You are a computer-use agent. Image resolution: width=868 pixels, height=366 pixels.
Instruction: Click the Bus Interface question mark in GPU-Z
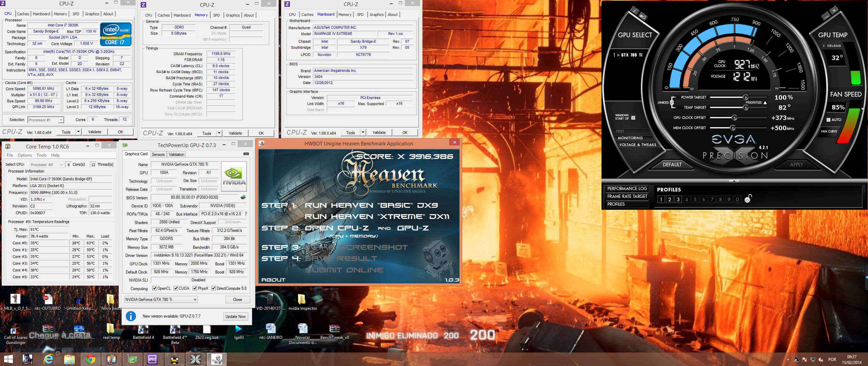(x=246, y=214)
